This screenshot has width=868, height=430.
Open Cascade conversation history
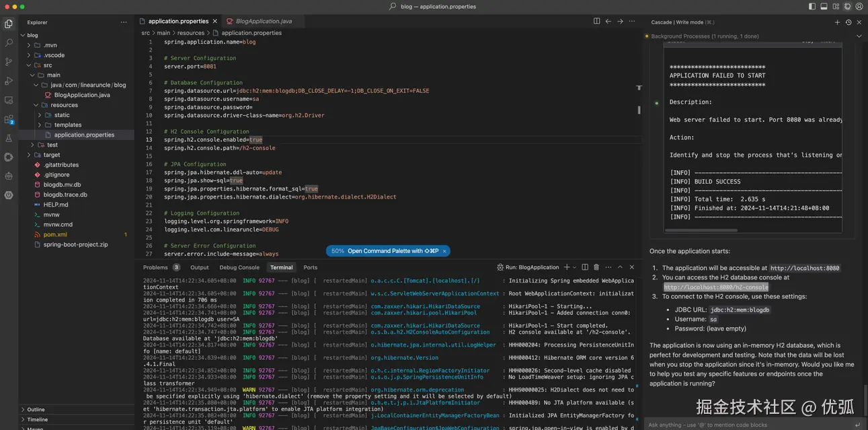[849, 22]
